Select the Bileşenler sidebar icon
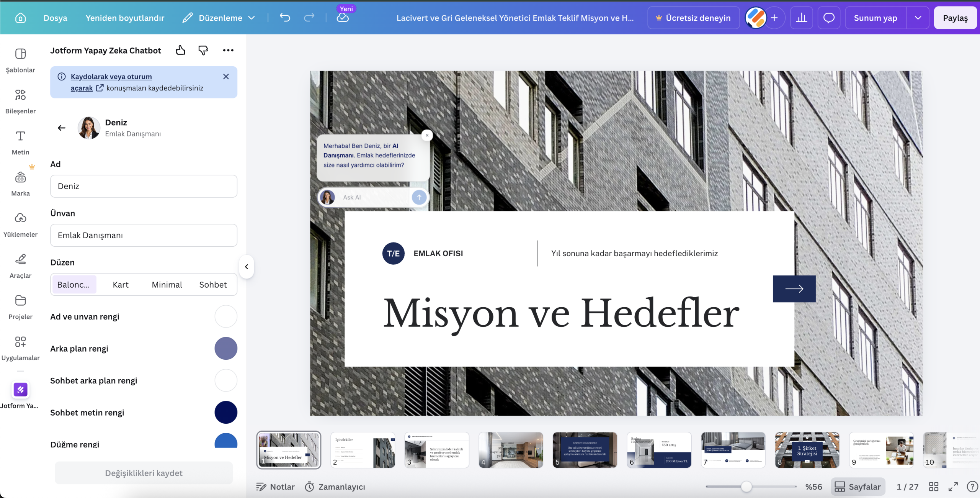This screenshot has width=980, height=498. (x=20, y=100)
